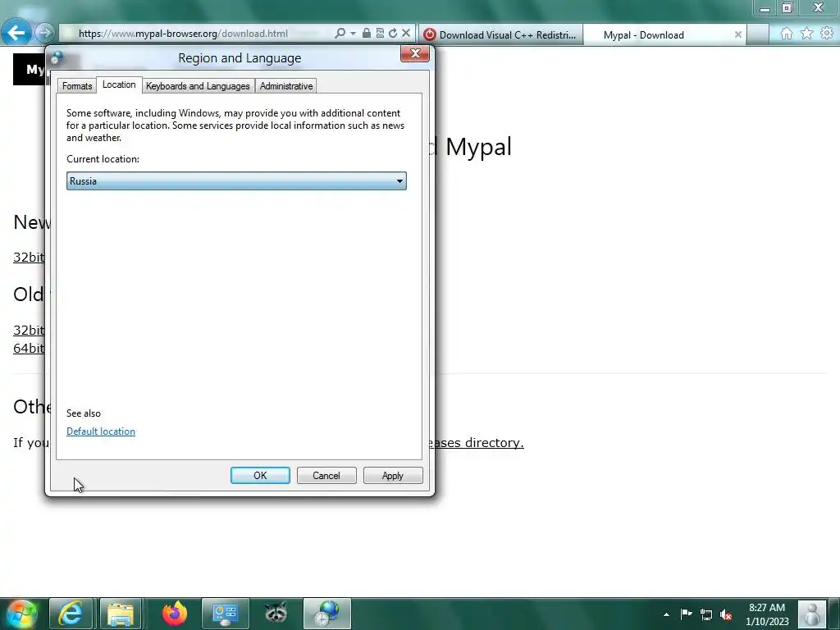Click the security lock icon in address bar

[367, 33]
